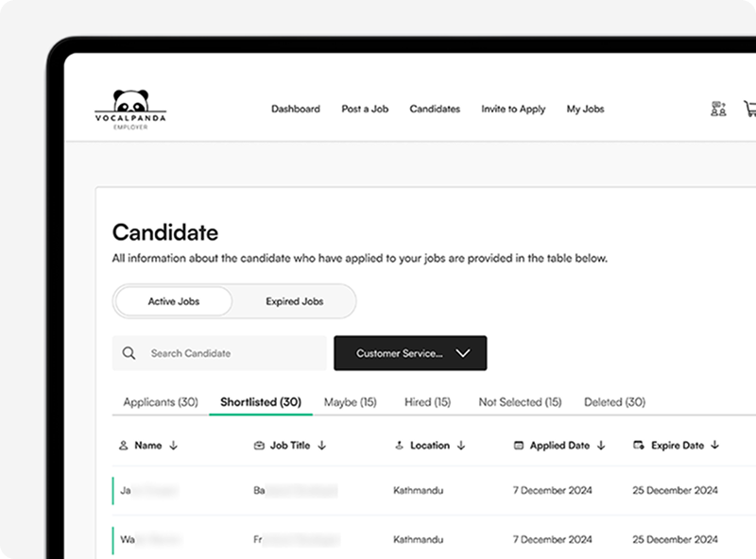Viewport: 756px width, 559px height.
Task: Sort by Applied Date arrow
Action: pyautogui.click(x=601, y=446)
